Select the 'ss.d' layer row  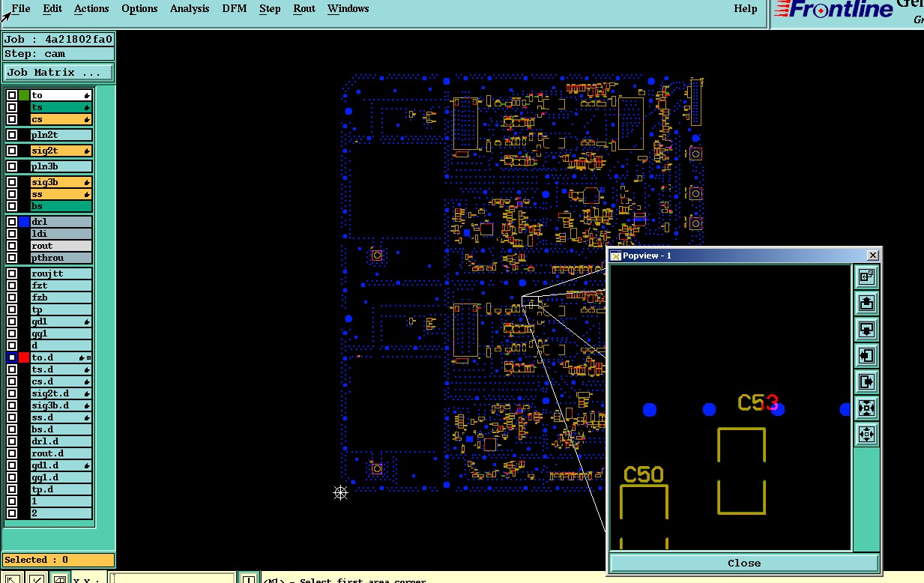[61, 417]
